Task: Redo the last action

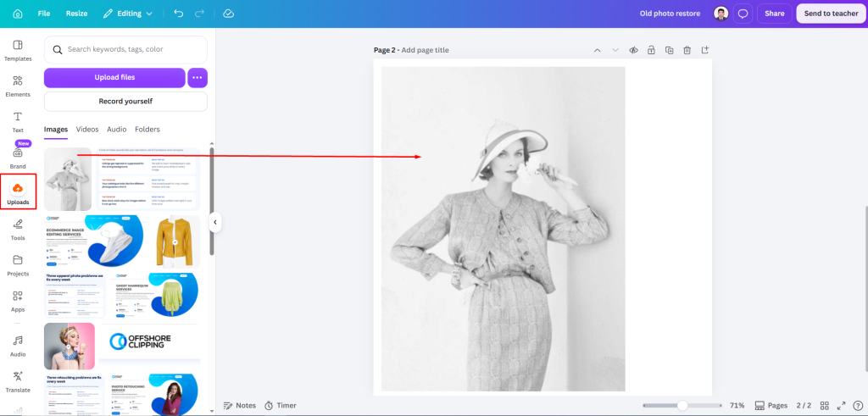Action: (x=199, y=14)
